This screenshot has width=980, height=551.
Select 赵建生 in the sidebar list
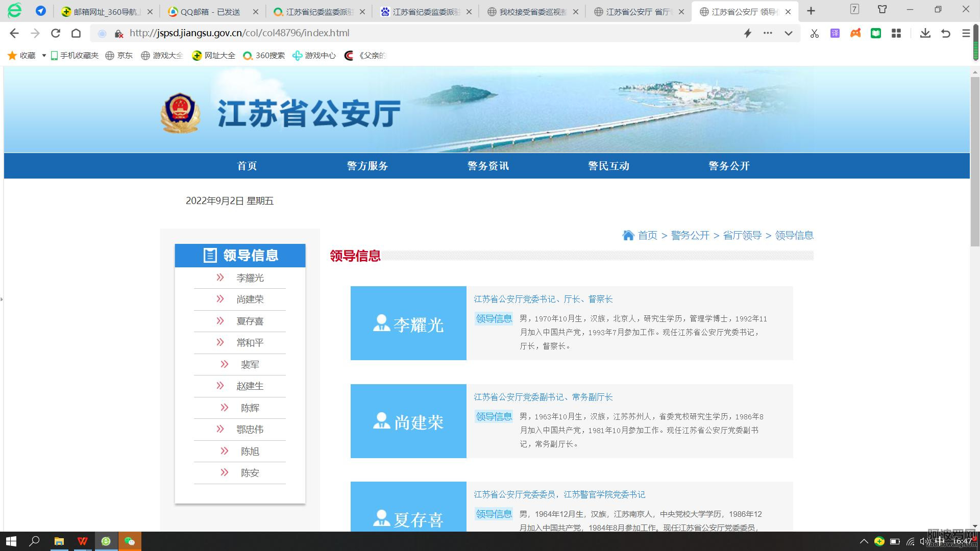250,386
